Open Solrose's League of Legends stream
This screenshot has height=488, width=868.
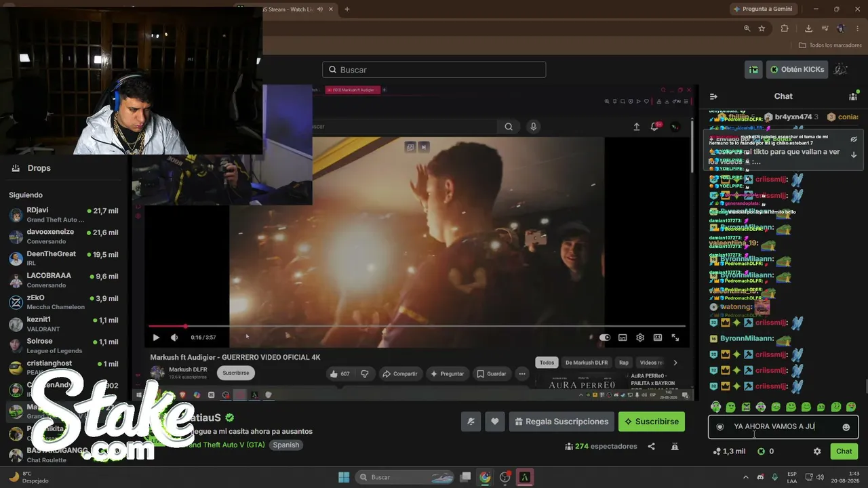[64, 346]
